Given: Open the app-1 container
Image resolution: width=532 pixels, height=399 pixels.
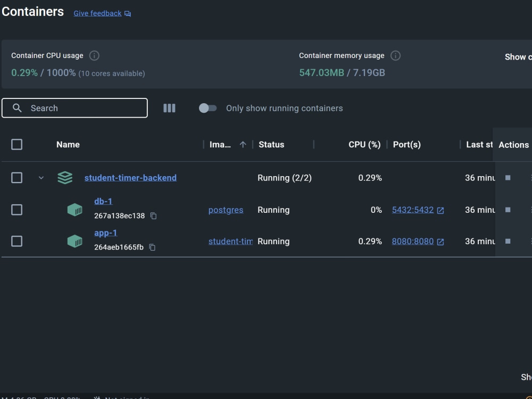Looking at the screenshot, I should 105,233.
